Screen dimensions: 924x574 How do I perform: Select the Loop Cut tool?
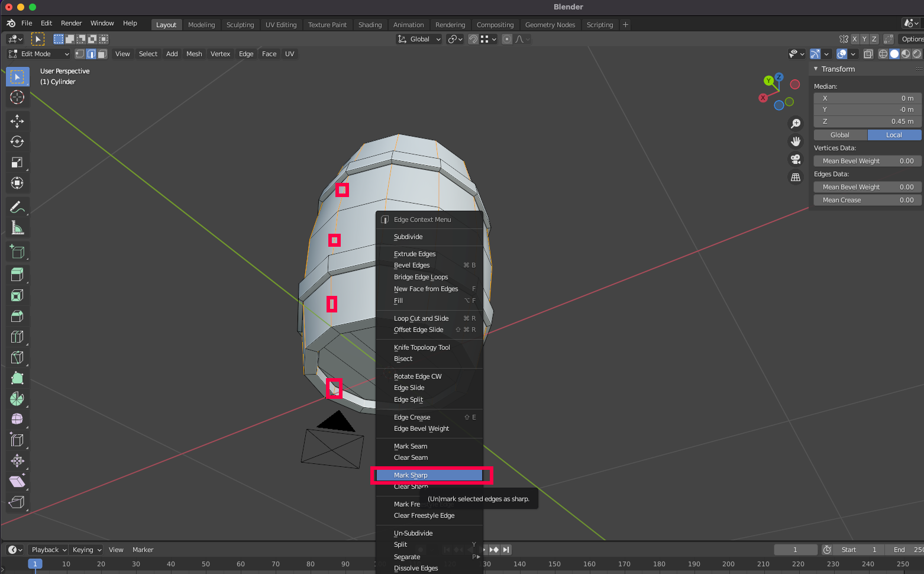pos(17,337)
